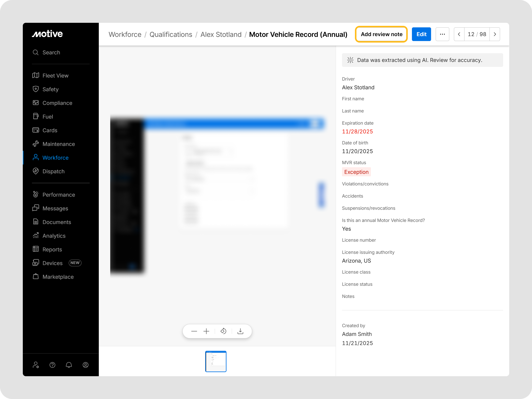532x399 pixels.
Task: Open Alex Stotland breadcrumb link
Action: tap(221, 35)
